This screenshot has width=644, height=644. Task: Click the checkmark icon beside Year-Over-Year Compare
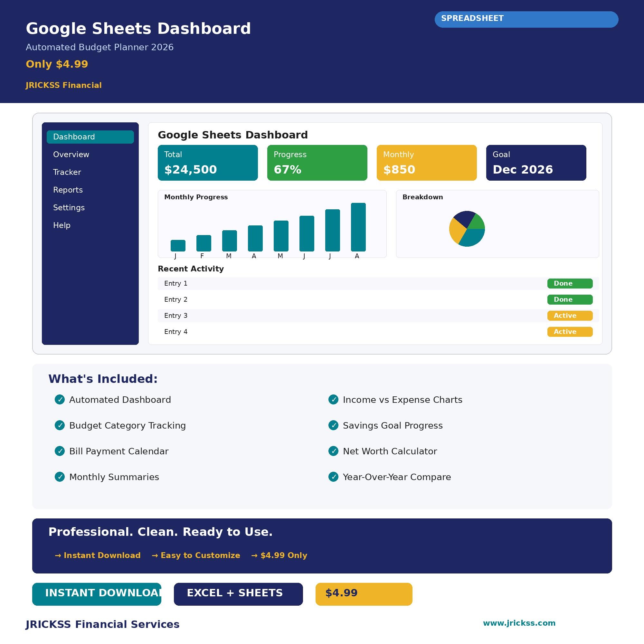pyautogui.click(x=333, y=477)
